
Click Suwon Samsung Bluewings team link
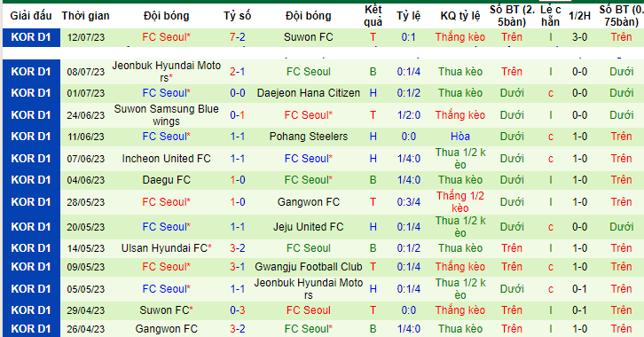pyautogui.click(x=167, y=115)
